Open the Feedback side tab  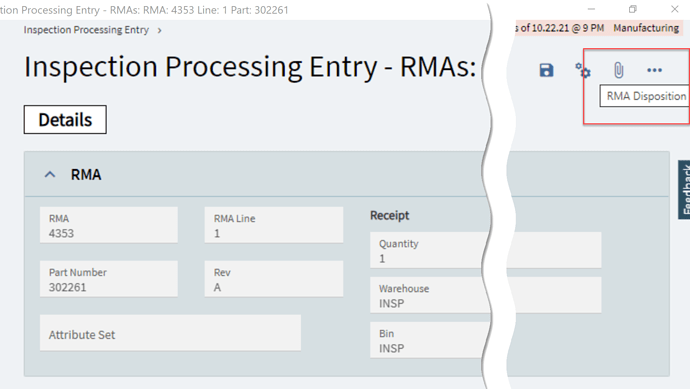(x=684, y=189)
